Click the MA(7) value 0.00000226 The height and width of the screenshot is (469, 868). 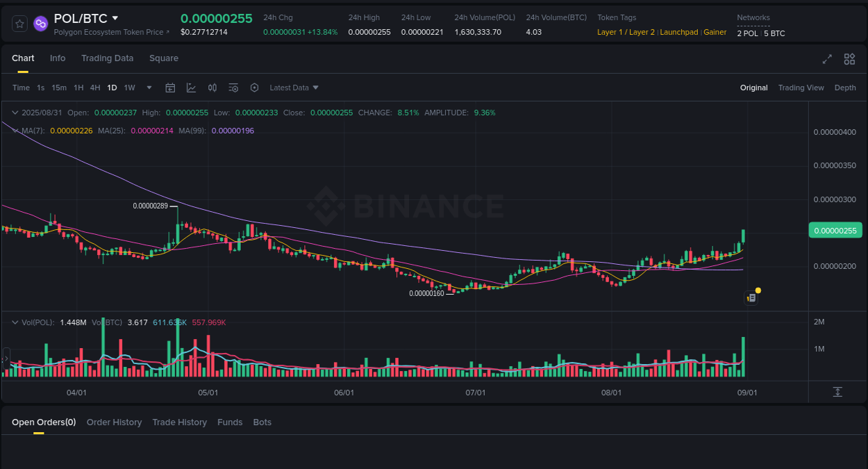(72, 131)
